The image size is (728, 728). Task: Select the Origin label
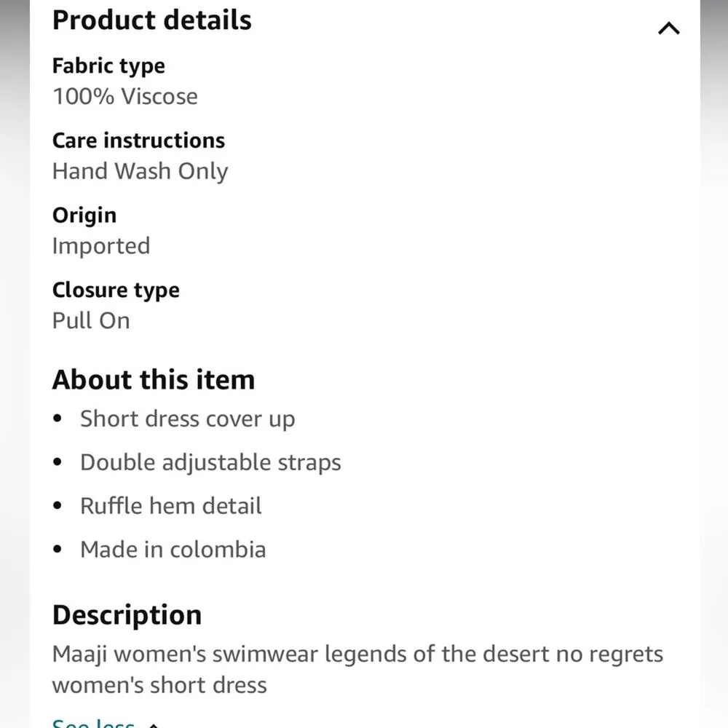point(84,215)
